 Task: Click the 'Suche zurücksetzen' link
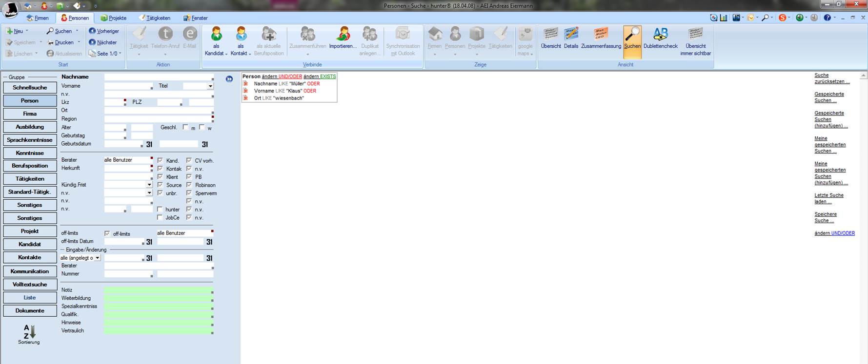(831, 78)
